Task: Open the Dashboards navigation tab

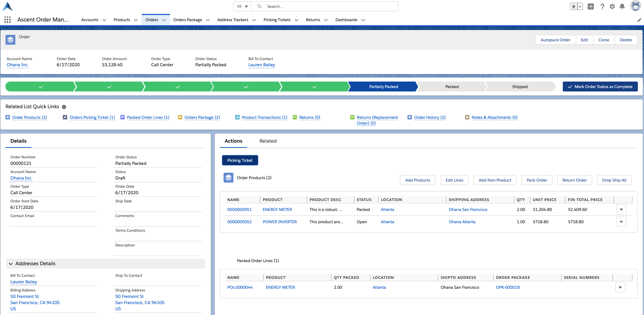Action: click(346, 20)
